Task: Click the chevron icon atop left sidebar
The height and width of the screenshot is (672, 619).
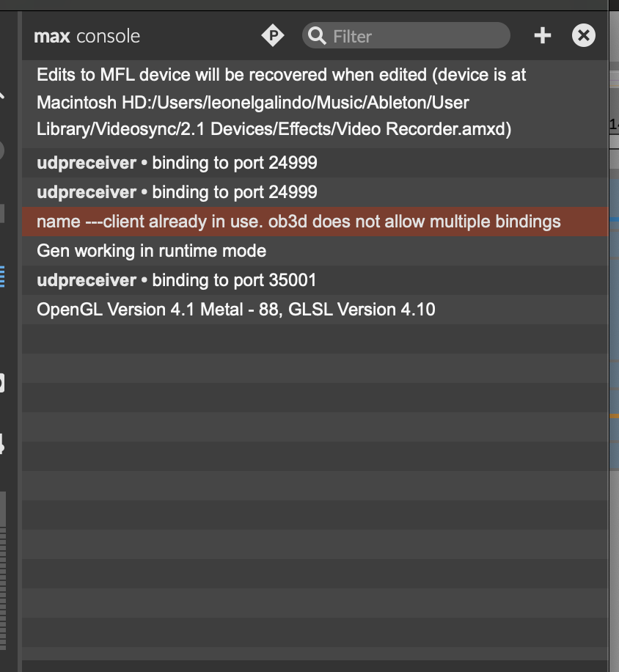Action: [x=2, y=94]
